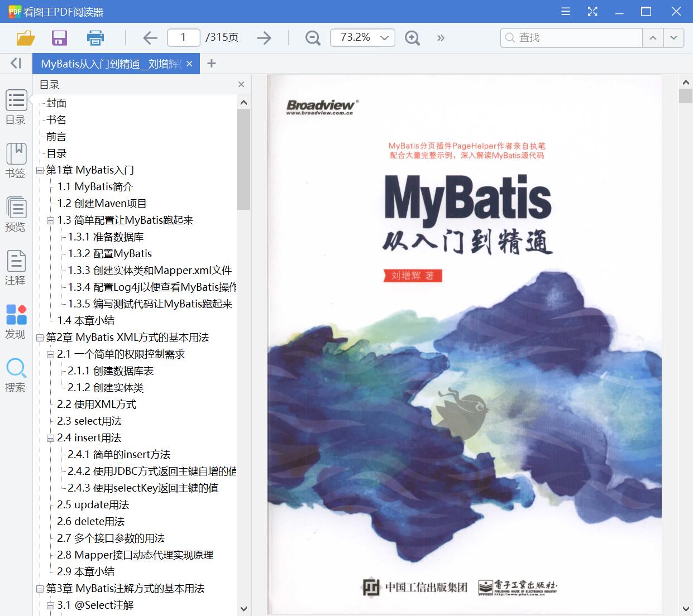Open the 搜索 search sidebar panel
693x616 pixels.
[x=16, y=375]
